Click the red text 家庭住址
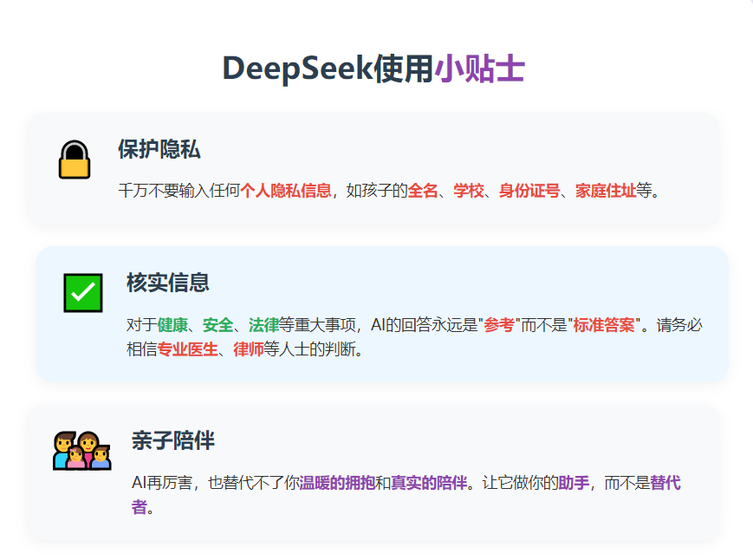Screen dimensions: 753x560 (x=606, y=191)
